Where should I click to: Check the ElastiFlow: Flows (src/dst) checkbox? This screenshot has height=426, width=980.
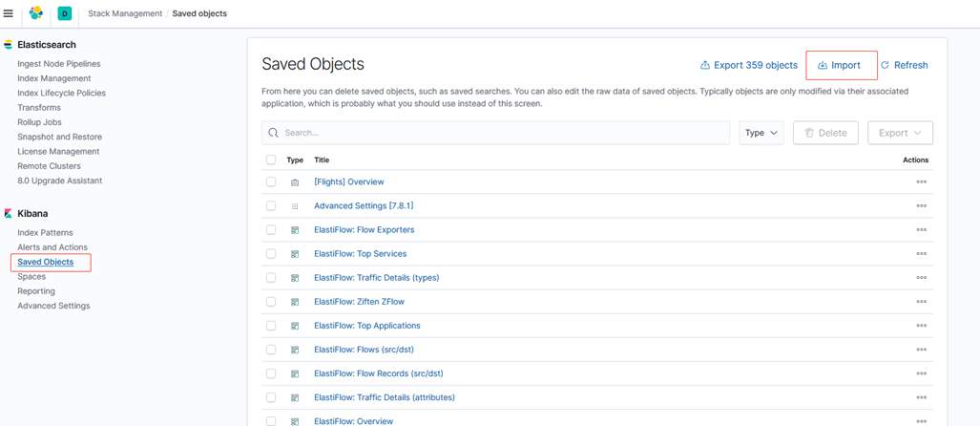click(271, 350)
